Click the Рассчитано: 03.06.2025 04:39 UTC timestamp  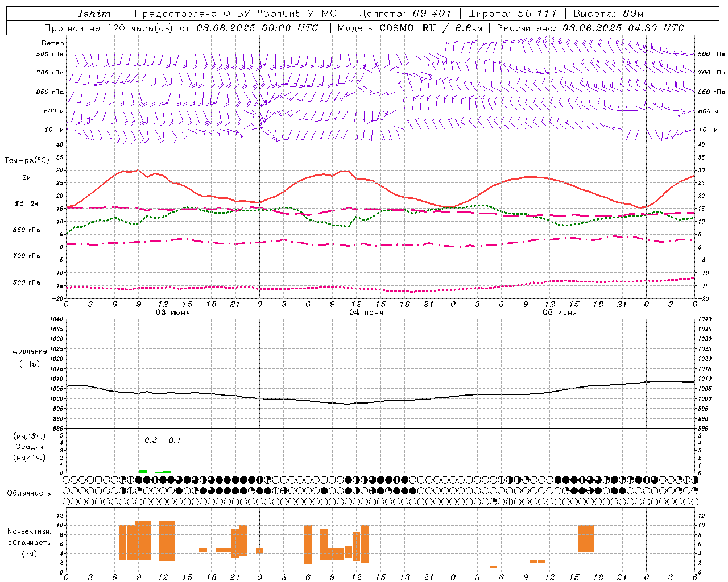(590, 28)
